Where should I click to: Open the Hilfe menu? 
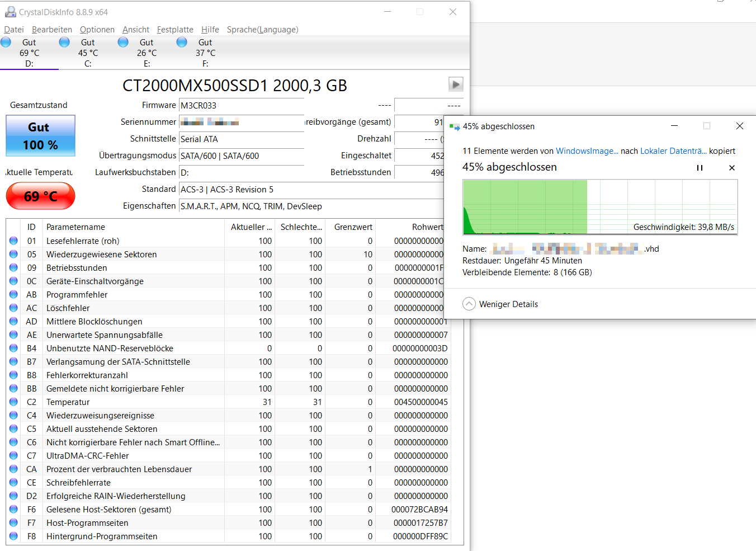pyautogui.click(x=210, y=30)
